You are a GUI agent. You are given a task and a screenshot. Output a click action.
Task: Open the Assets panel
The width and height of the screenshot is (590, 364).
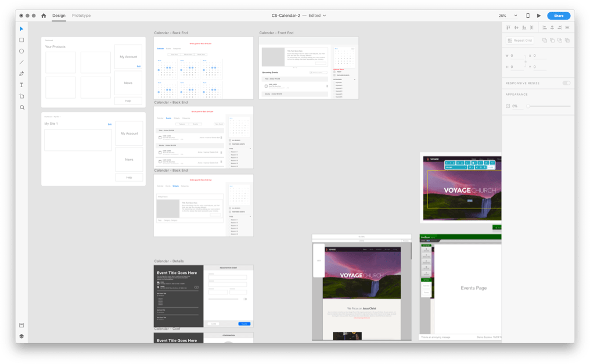[x=22, y=325]
